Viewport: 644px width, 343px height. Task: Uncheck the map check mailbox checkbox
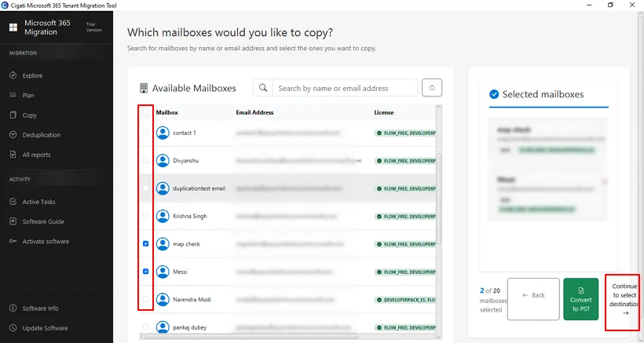pos(146,243)
